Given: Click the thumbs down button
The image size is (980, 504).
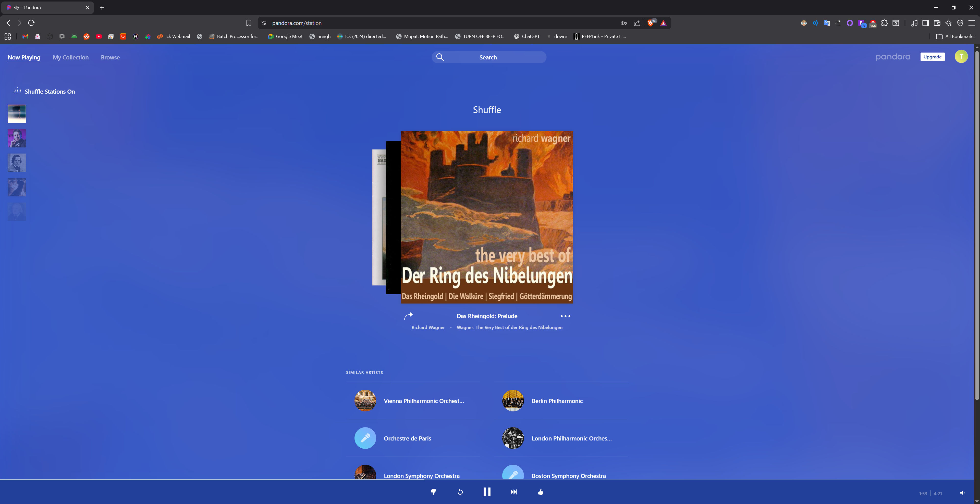Looking at the screenshot, I should click(x=433, y=492).
